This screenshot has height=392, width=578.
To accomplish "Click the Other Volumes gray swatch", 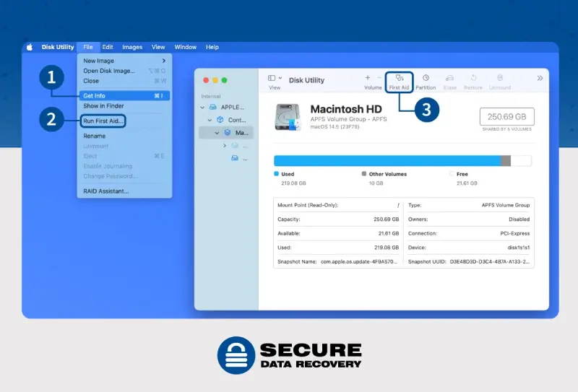I will click(x=364, y=173).
